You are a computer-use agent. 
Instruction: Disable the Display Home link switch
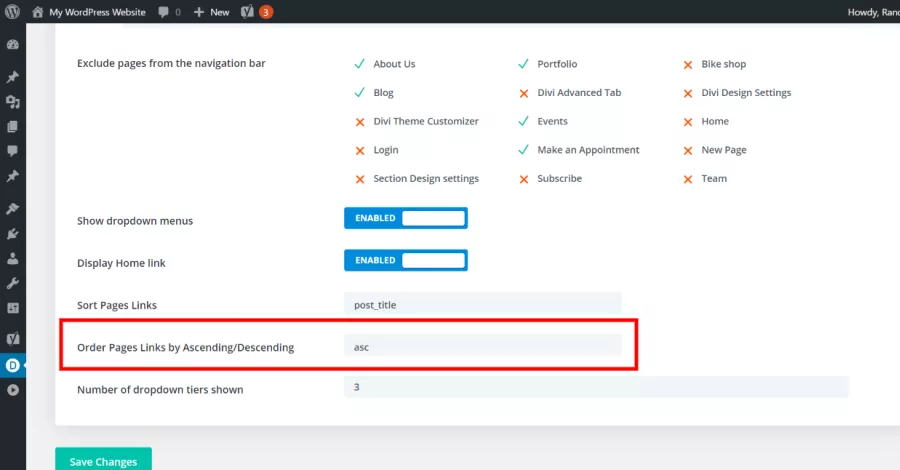pos(406,260)
